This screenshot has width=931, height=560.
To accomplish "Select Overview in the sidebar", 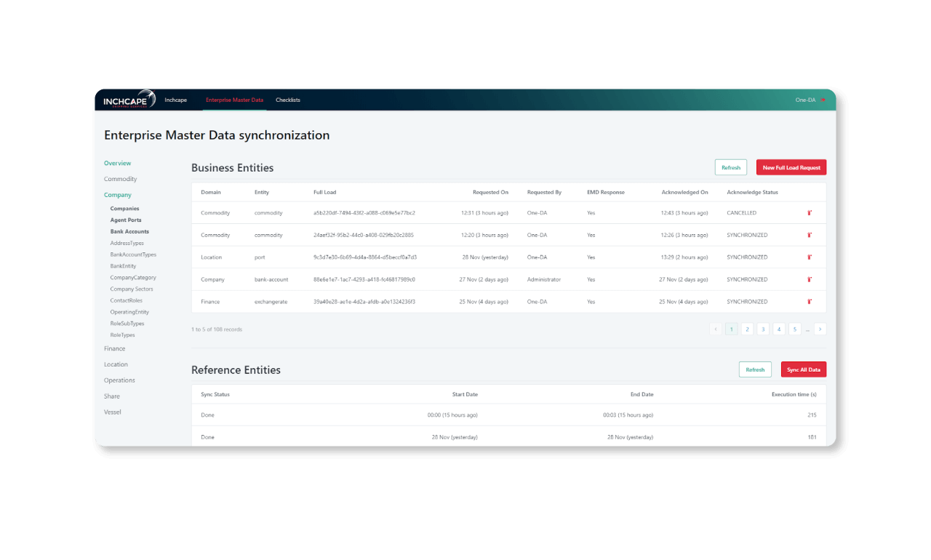I will coord(117,163).
